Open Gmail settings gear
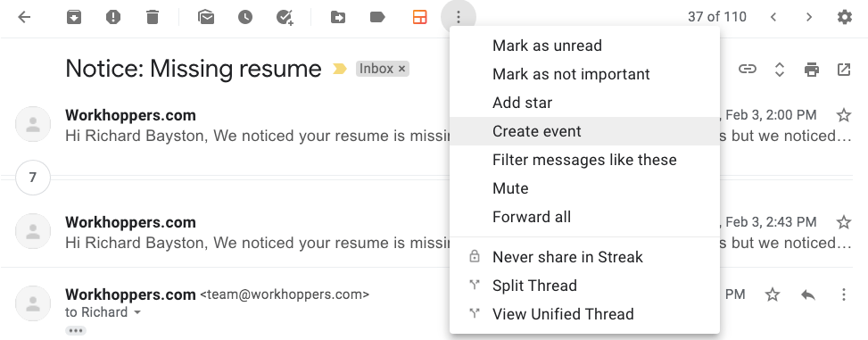The image size is (868, 340). point(844,17)
